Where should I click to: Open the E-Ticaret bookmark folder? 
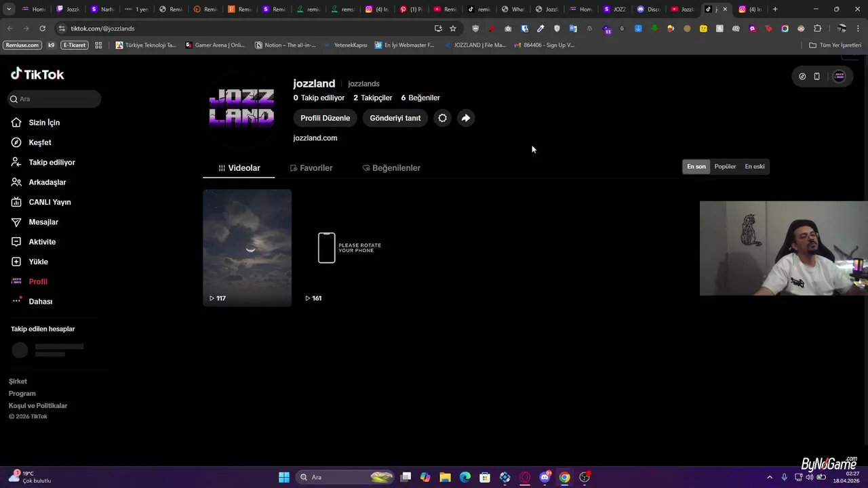[x=75, y=45]
